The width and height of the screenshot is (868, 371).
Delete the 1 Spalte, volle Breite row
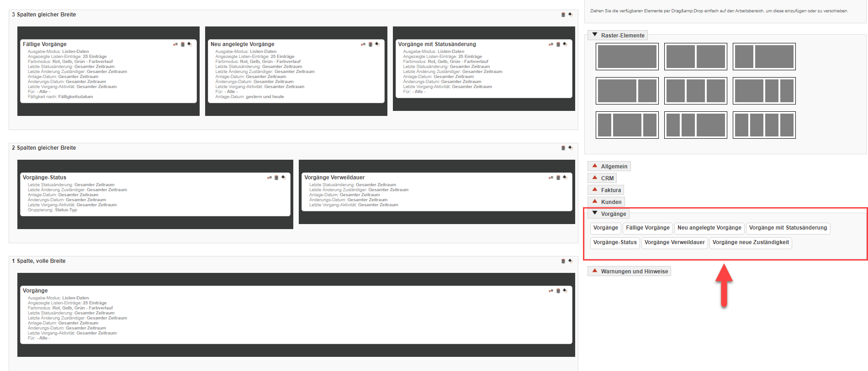pyautogui.click(x=563, y=261)
